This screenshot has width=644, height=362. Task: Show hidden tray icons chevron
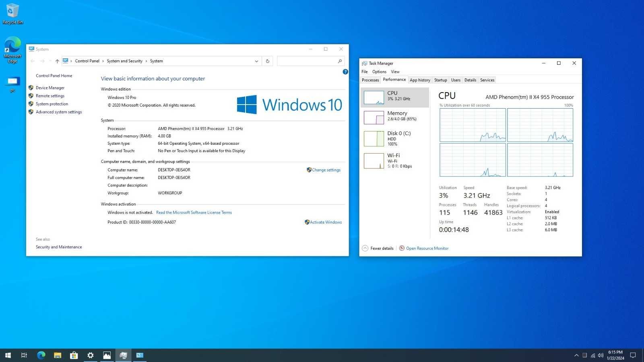coord(576,355)
